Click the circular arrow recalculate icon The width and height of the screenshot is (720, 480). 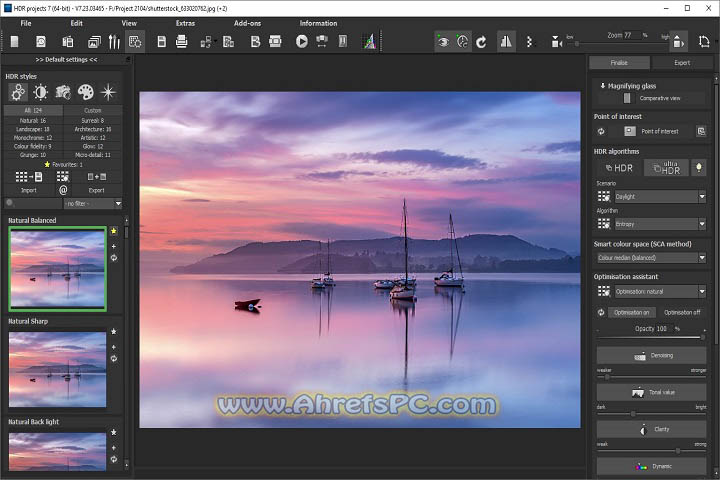[x=481, y=42]
